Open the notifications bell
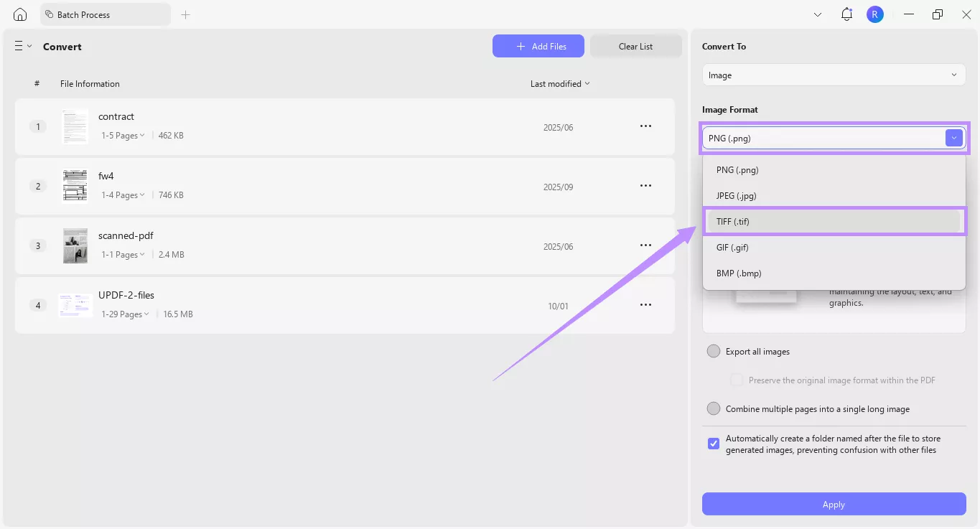This screenshot has height=529, width=980. pos(846,14)
